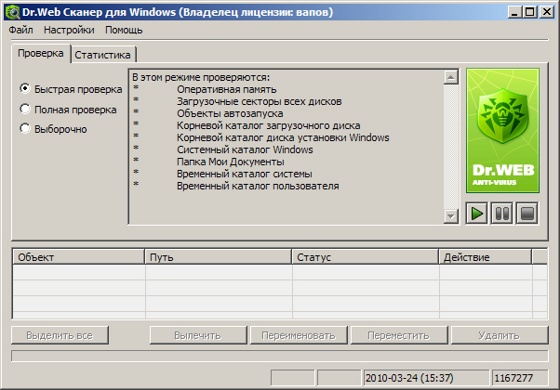Pause the scan with the pause button
This screenshot has height=390, width=560.
pos(502,213)
